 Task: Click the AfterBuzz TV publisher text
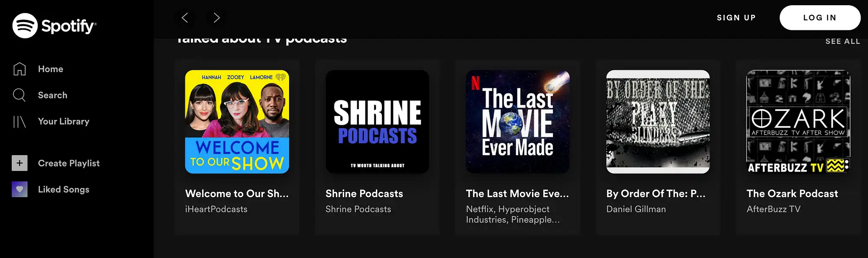tap(773, 209)
